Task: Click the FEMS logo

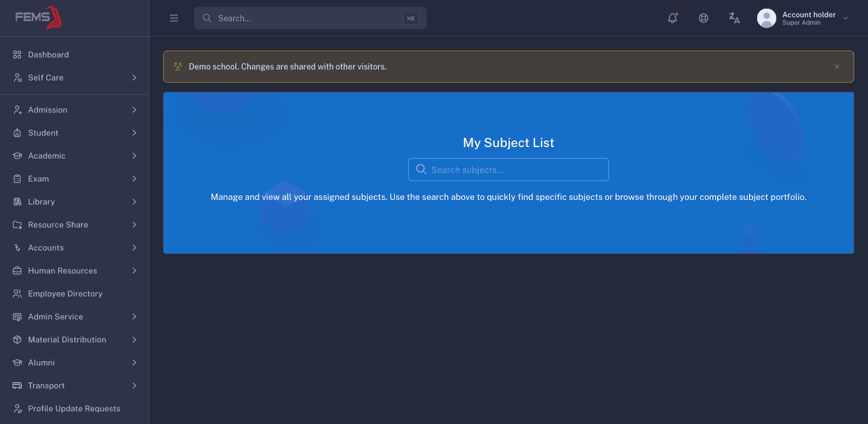Action: coord(38,17)
